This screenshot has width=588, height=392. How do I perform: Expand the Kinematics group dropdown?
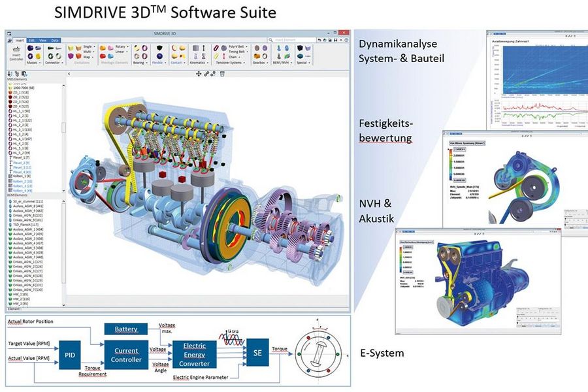pos(199,63)
